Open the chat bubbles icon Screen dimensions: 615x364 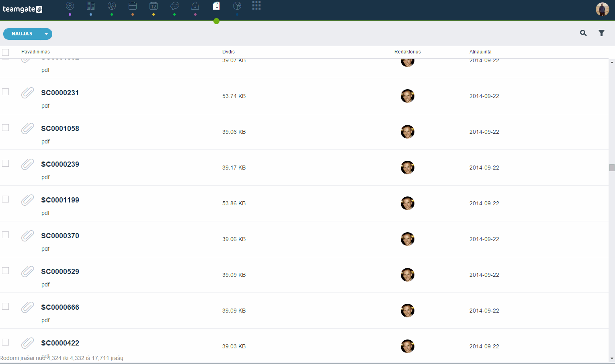174,6
